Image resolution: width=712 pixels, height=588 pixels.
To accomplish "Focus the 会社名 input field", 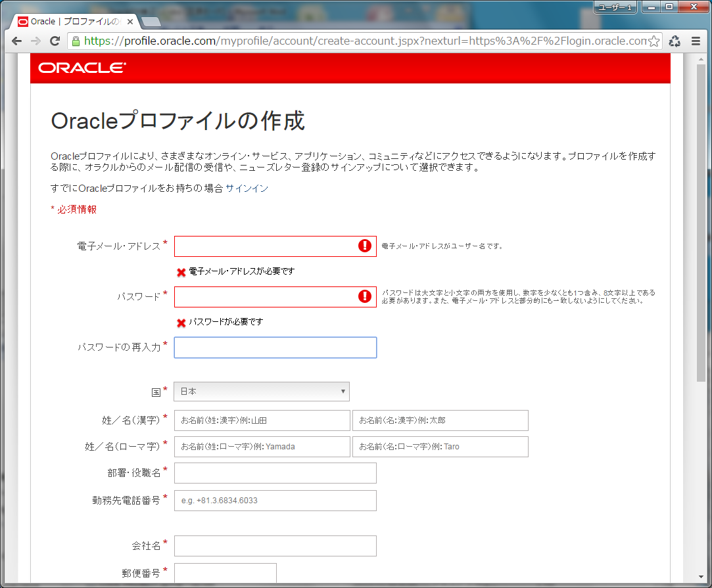I will [x=275, y=546].
